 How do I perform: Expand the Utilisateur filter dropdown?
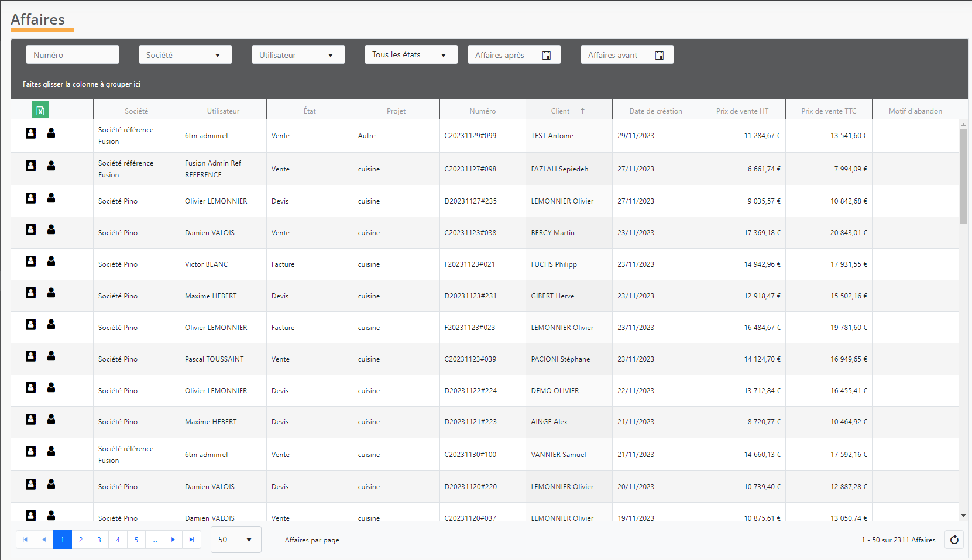click(x=330, y=55)
